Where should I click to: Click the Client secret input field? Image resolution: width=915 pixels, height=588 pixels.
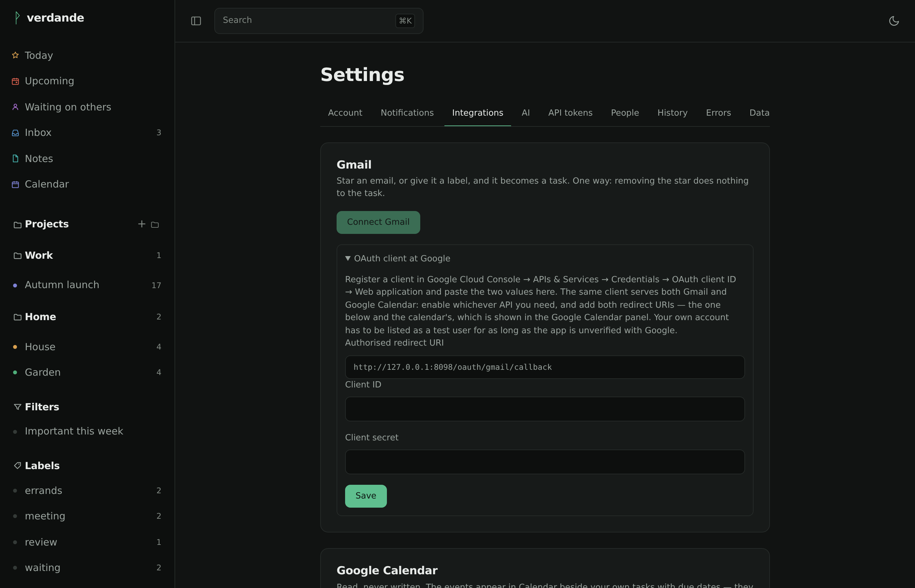(544, 462)
